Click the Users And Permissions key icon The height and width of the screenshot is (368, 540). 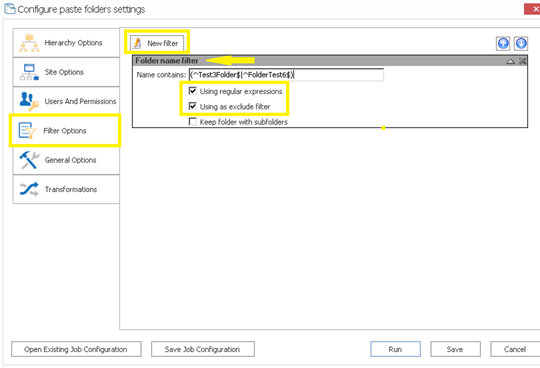pyautogui.click(x=29, y=101)
